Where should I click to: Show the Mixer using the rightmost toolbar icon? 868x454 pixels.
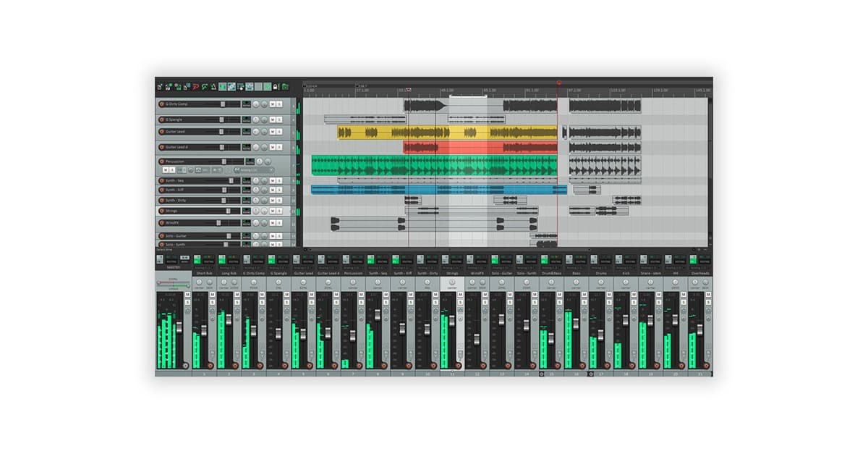click(x=286, y=86)
